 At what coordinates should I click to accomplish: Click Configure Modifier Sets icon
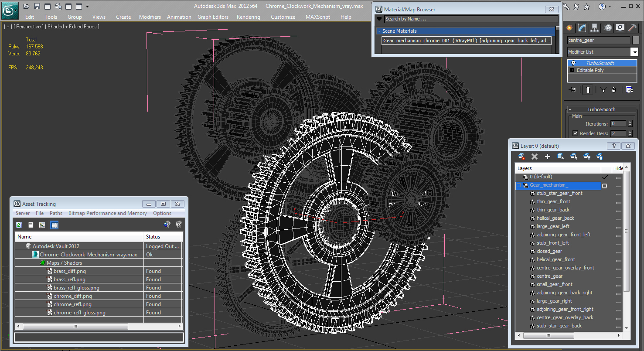pos(629,89)
